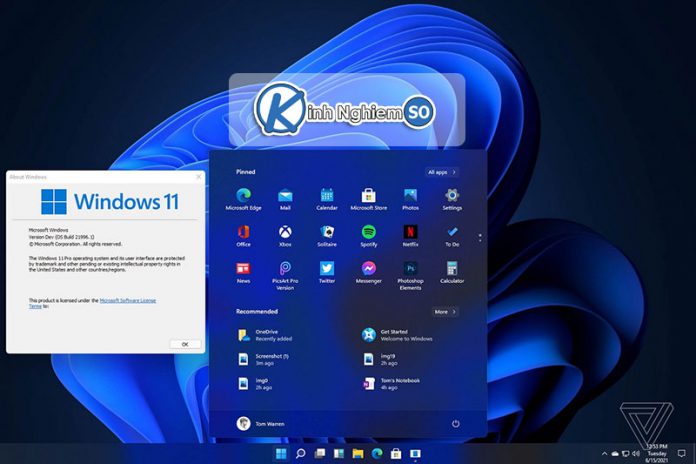Open the Calculator app
696x464 pixels.
[x=452, y=272]
